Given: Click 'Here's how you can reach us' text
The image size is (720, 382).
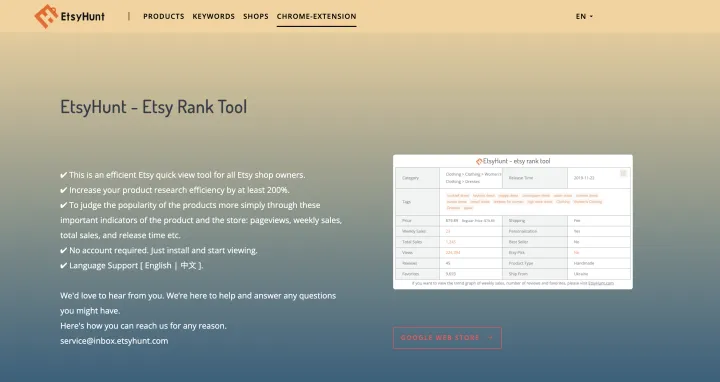Looking at the screenshot, I should tap(143, 326).
